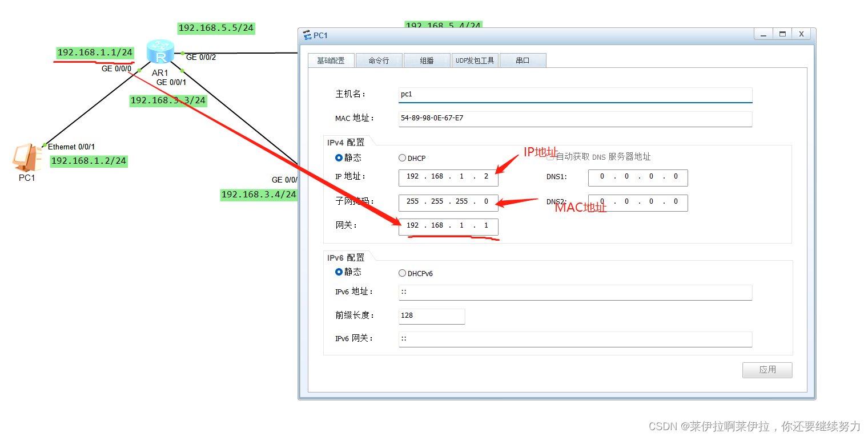Viewport: 868px width, 437px height.
Task: Click the GE 0/0/2 port label
Action: (201, 57)
